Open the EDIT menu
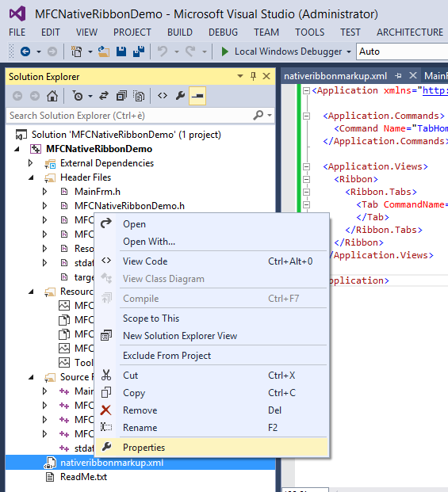Screen dimensions: 448x492 tap(50, 32)
